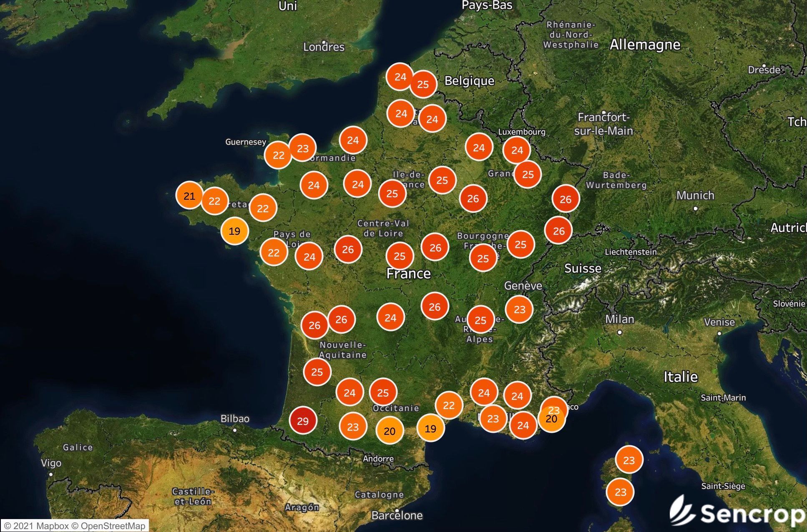Click the 20 marker below the Occitanie label
The image size is (807, 532).
tap(390, 431)
